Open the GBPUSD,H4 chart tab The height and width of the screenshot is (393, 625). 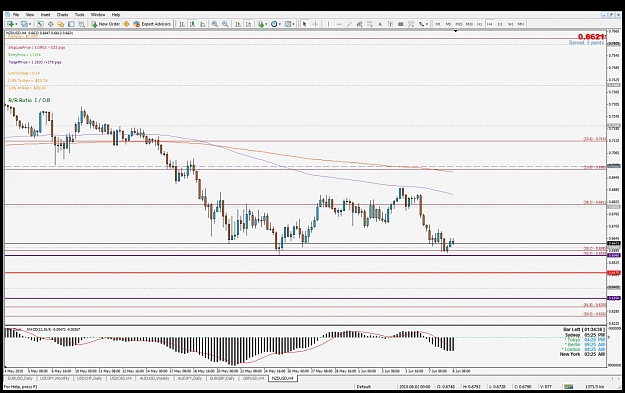pos(254,378)
